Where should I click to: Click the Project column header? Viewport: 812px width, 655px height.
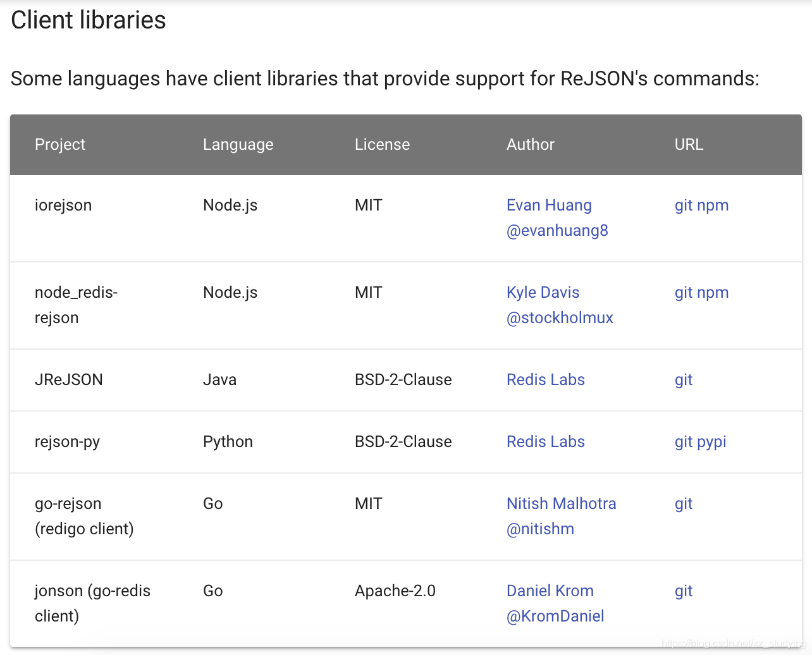(60, 145)
